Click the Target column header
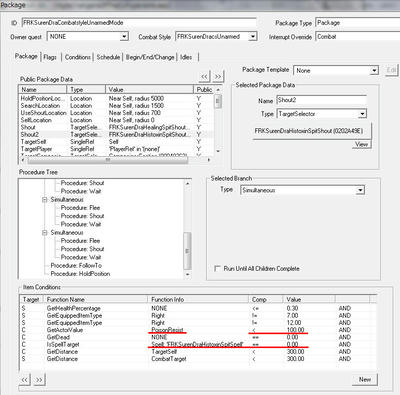This screenshot has width=400, height=395. (x=32, y=299)
